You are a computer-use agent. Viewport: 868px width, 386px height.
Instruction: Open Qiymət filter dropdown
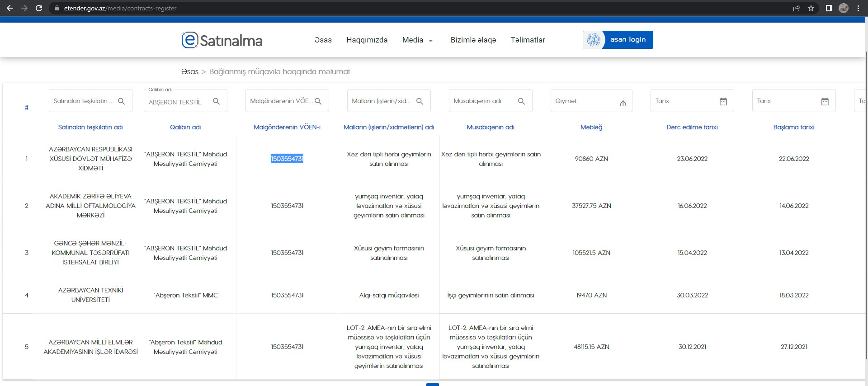623,103
